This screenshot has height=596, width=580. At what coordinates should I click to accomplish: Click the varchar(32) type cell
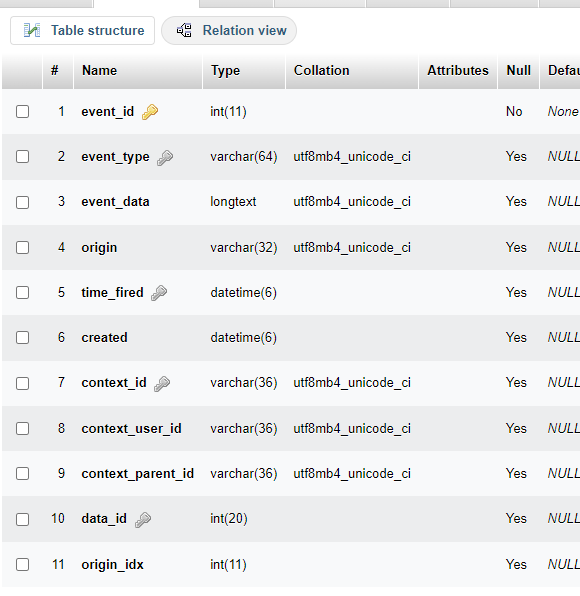tap(244, 248)
